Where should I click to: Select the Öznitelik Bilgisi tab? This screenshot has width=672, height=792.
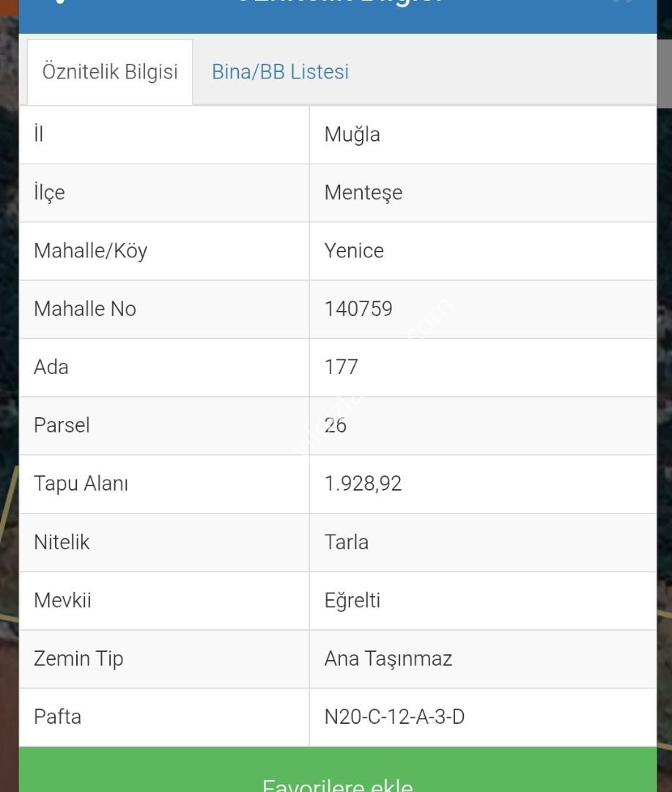(110, 72)
